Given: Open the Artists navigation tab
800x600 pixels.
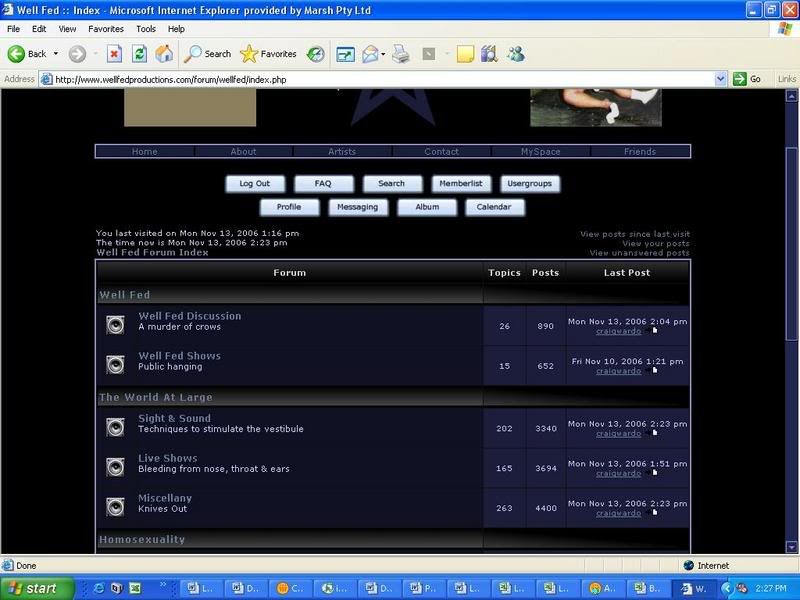Looking at the screenshot, I should (x=342, y=152).
